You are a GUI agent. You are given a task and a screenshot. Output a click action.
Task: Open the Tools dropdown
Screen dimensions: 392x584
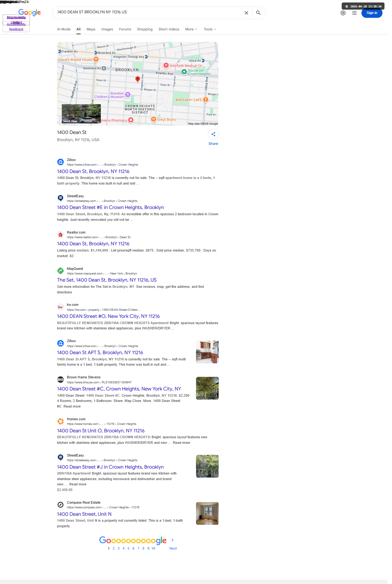[210, 29]
